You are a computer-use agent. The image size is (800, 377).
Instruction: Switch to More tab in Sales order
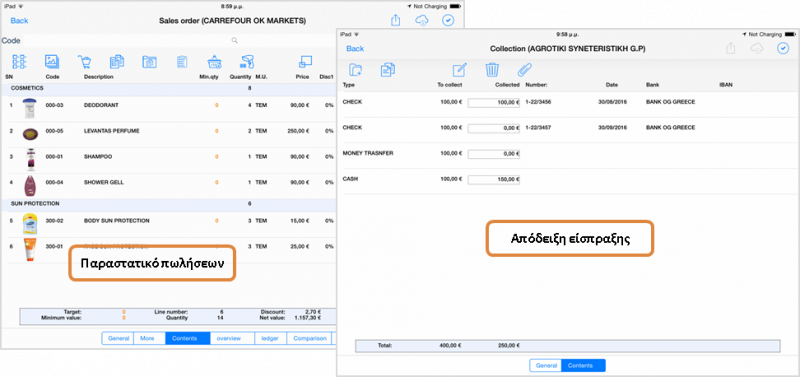[x=149, y=338]
